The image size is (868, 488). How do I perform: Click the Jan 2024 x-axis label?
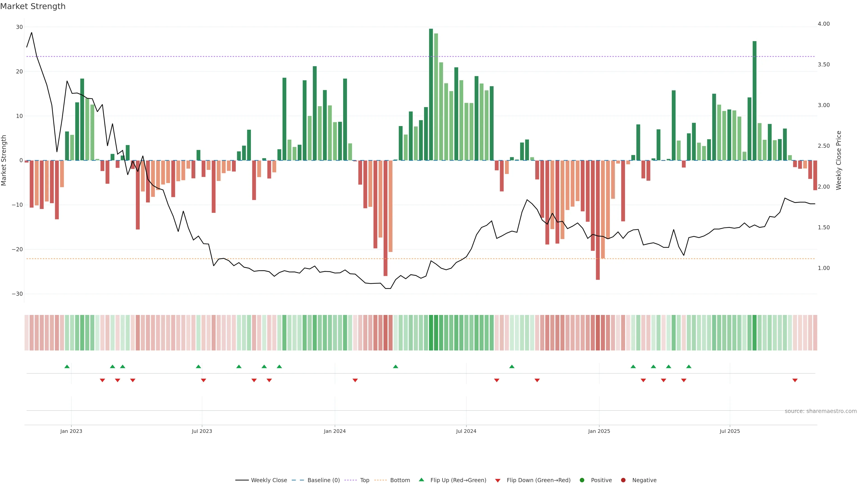click(x=335, y=431)
